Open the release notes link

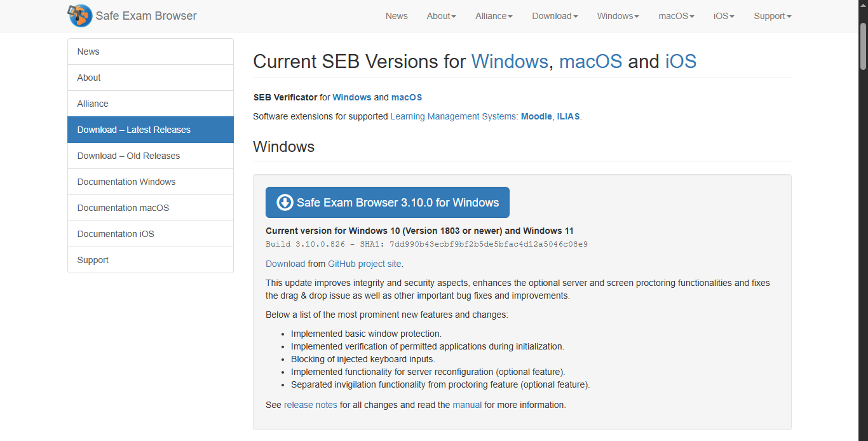pyautogui.click(x=311, y=405)
